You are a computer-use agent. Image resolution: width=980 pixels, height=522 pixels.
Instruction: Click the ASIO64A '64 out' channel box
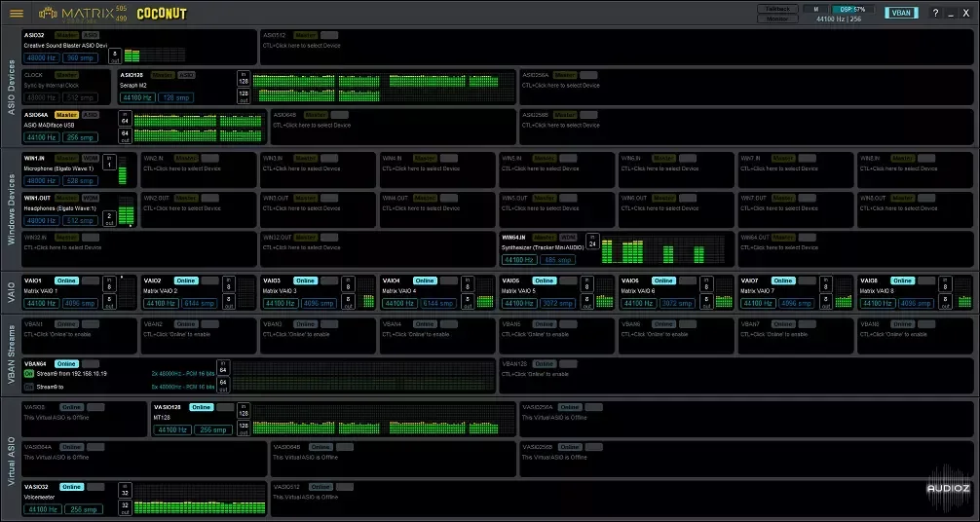[125, 135]
